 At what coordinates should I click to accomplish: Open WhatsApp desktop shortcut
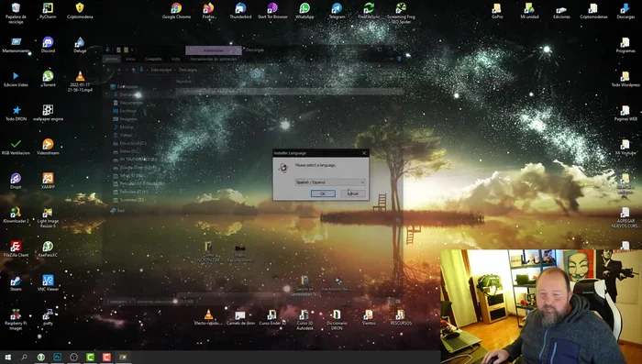point(304,11)
